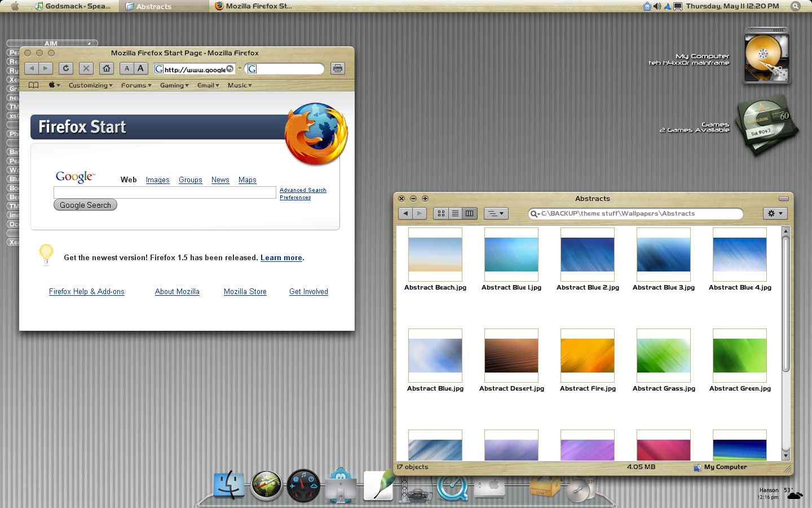
Task: Open the QuickTime dock icon
Action: point(452,488)
